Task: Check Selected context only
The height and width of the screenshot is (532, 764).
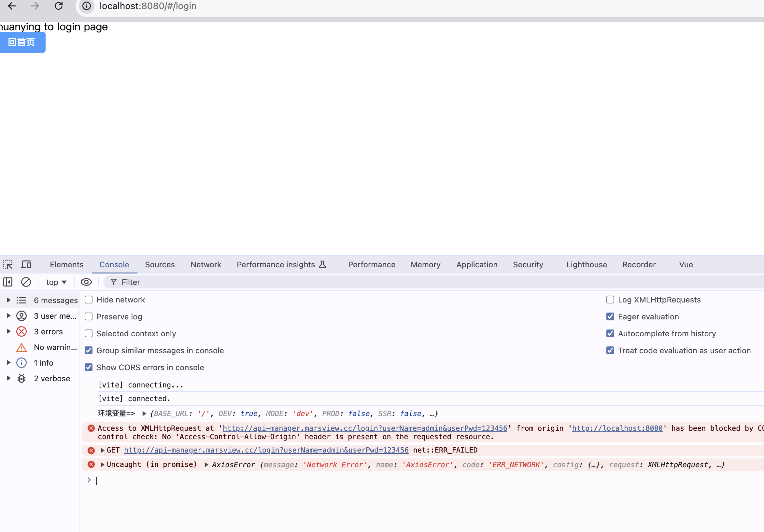Action: point(89,334)
